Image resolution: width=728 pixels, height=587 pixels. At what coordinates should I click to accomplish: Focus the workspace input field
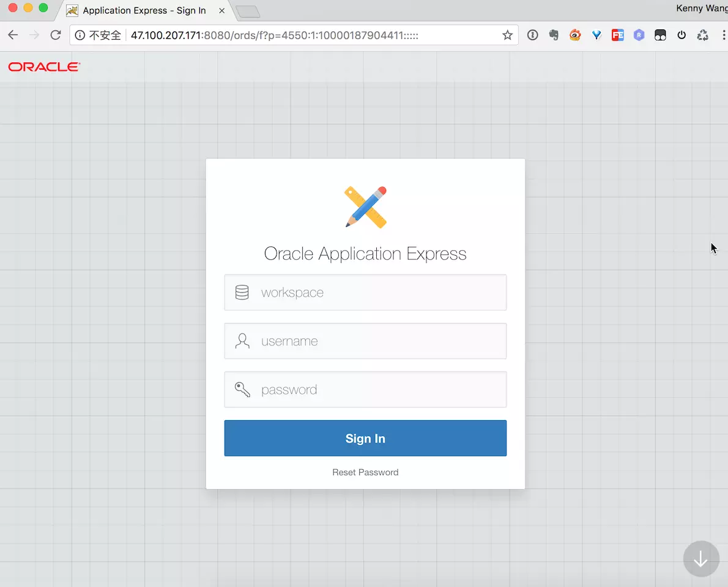coord(365,292)
